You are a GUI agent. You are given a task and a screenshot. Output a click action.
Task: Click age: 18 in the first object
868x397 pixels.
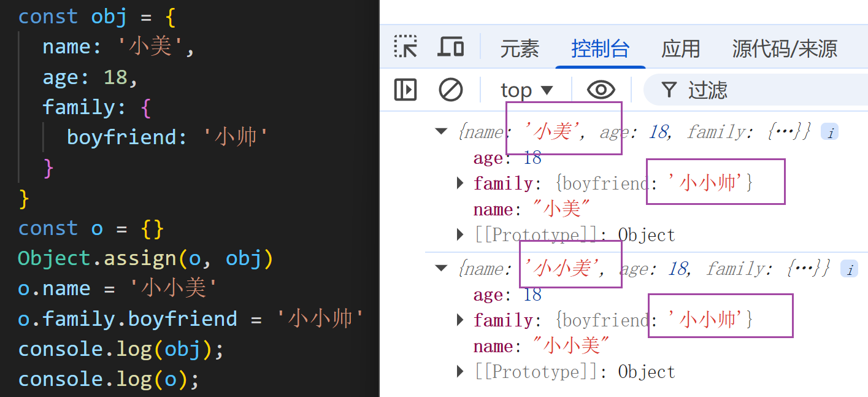pyautogui.click(x=507, y=158)
